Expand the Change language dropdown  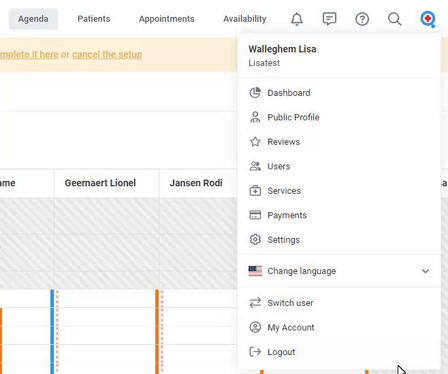click(x=339, y=271)
